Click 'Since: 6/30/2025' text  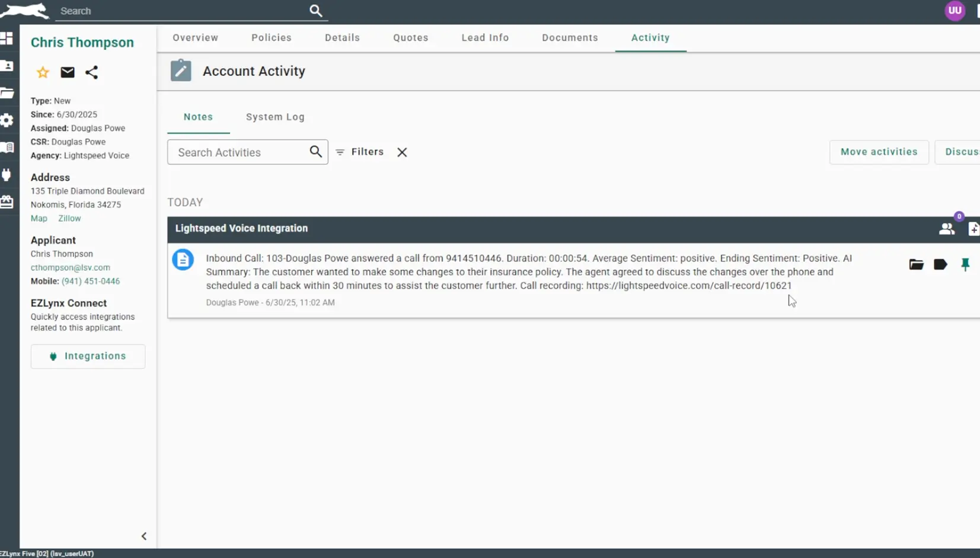click(64, 114)
